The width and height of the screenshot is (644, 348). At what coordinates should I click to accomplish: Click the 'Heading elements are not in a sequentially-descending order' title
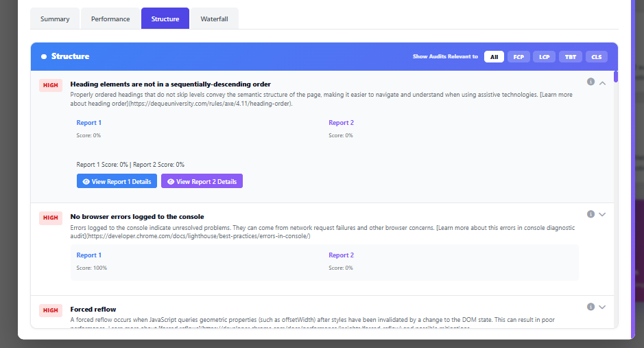click(171, 84)
